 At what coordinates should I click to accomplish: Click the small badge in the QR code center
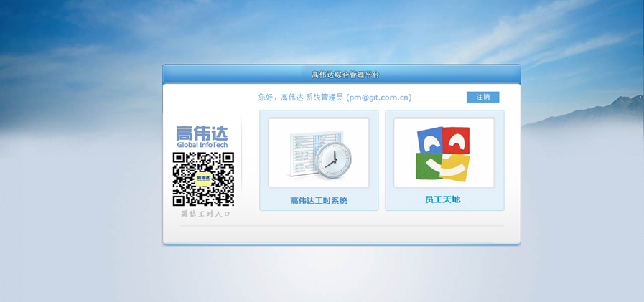pyautogui.click(x=203, y=179)
